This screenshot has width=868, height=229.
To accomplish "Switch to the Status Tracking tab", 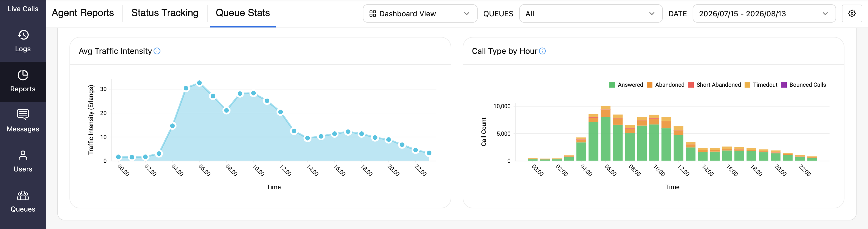I will (x=165, y=13).
